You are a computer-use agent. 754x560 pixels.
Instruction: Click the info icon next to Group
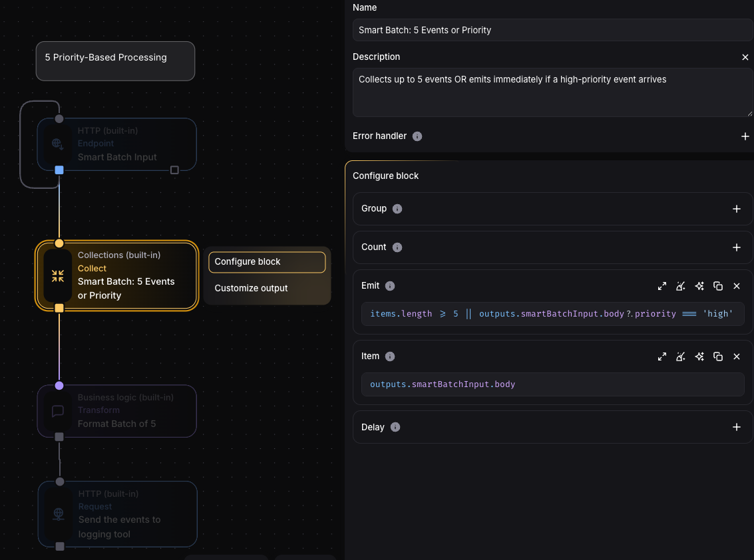tap(397, 208)
